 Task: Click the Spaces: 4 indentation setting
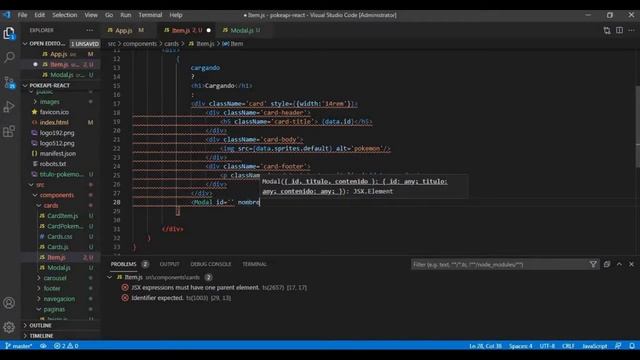520,346
